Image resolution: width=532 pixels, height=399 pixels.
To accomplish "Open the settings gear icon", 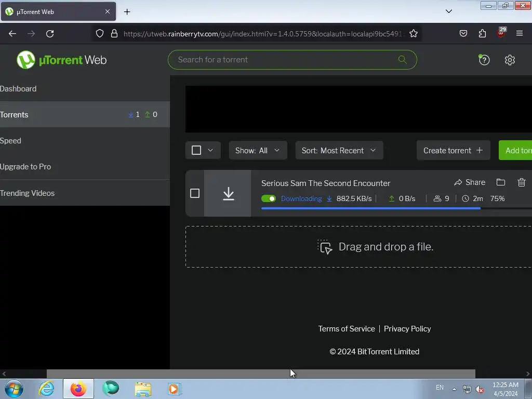I will pyautogui.click(x=510, y=60).
